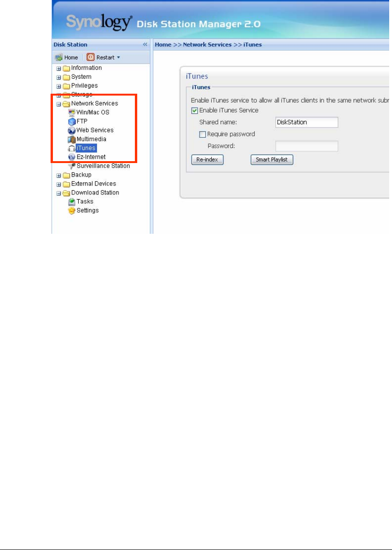The width and height of the screenshot is (392, 550).
Task: Click Network Services in breadcrumb
Action: 207,45
